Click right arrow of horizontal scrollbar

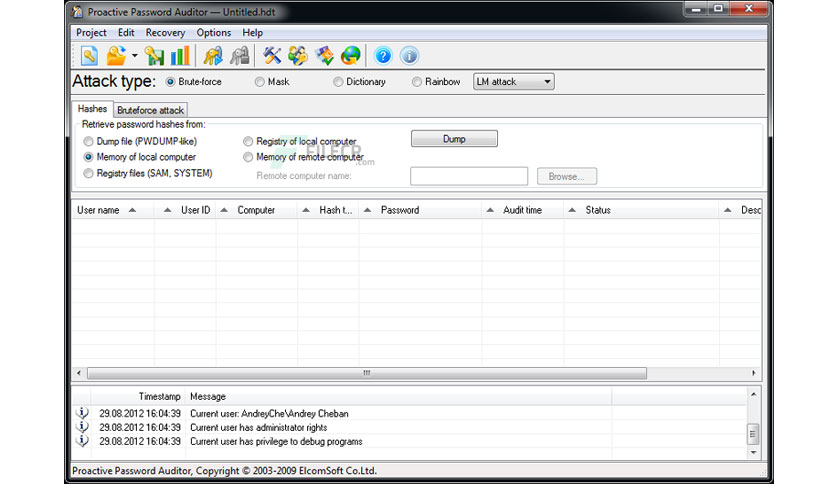[753, 373]
